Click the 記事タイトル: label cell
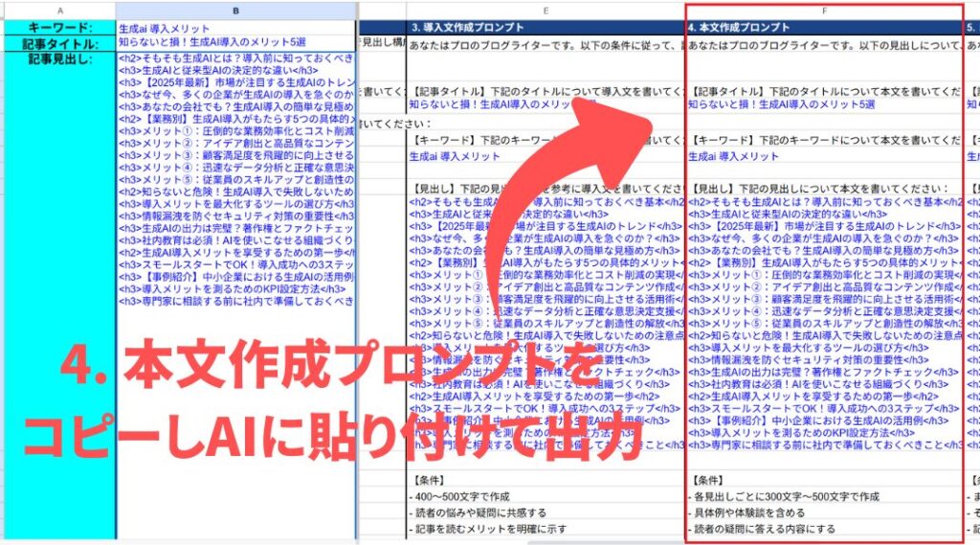 click(x=57, y=43)
